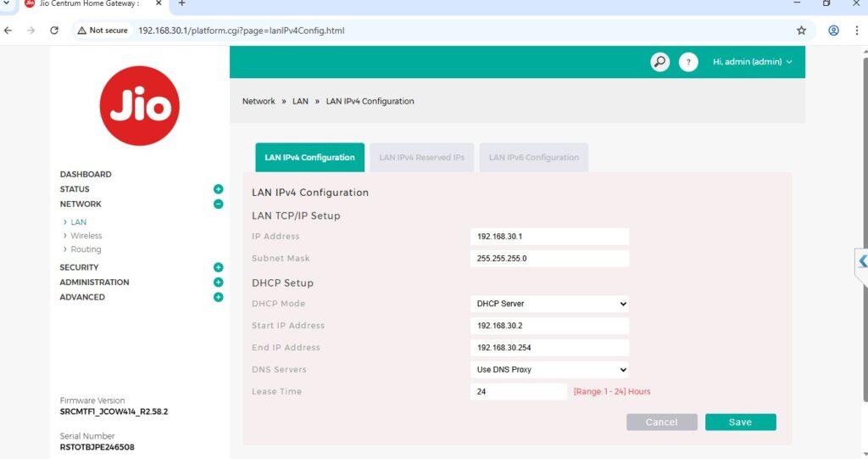This screenshot has width=868, height=459.
Task: Switch to LAN IPv6 Configuration tab
Action: click(534, 158)
